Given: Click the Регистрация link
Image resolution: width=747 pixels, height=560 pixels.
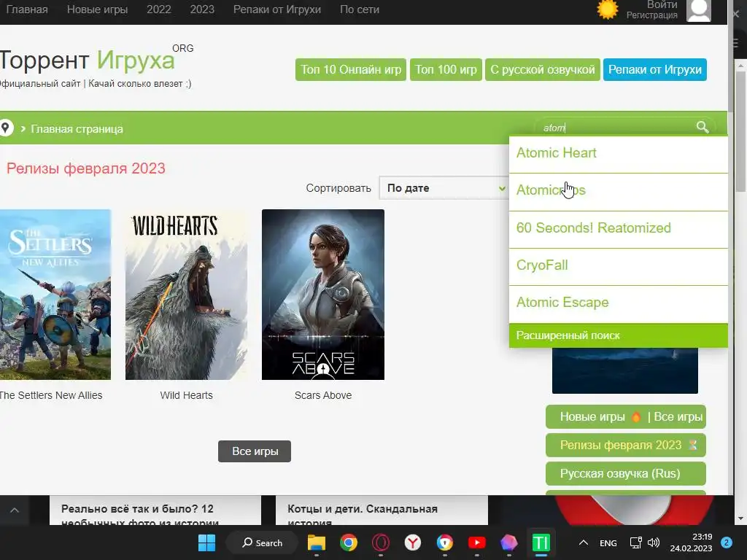Looking at the screenshot, I should [651, 15].
